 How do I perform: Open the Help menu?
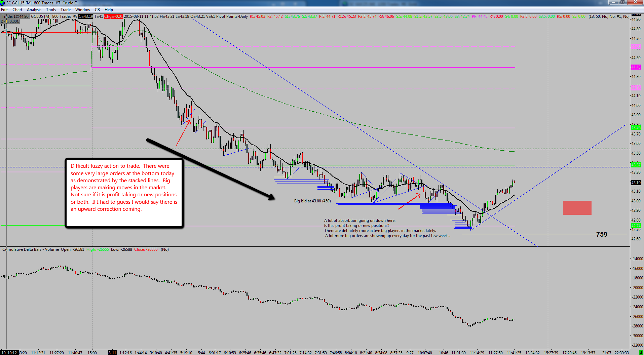[109, 10]
